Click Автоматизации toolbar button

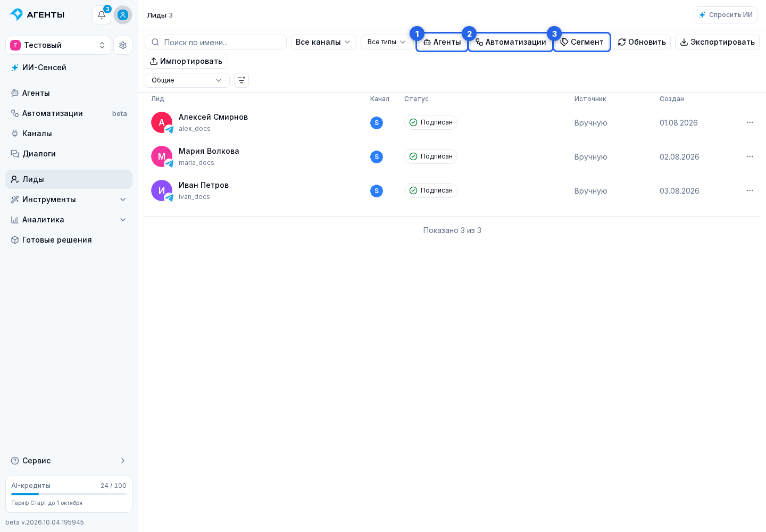511,42
